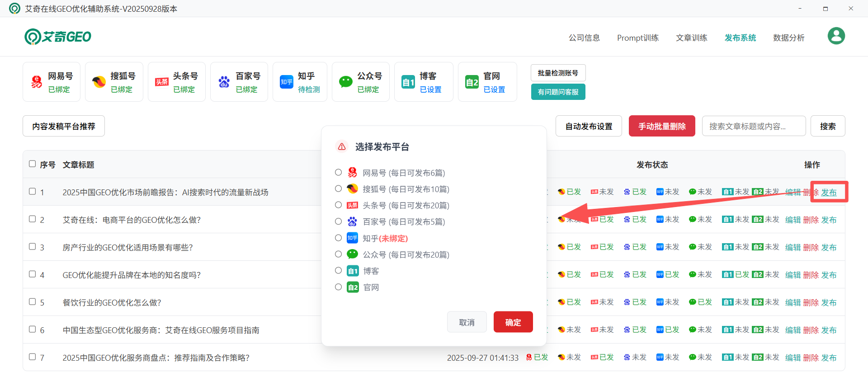Viewport: 868px width, 391px height.
Task: Click title 餐饮行业的GEO优化怎么做?
Action: click(112, 302)
